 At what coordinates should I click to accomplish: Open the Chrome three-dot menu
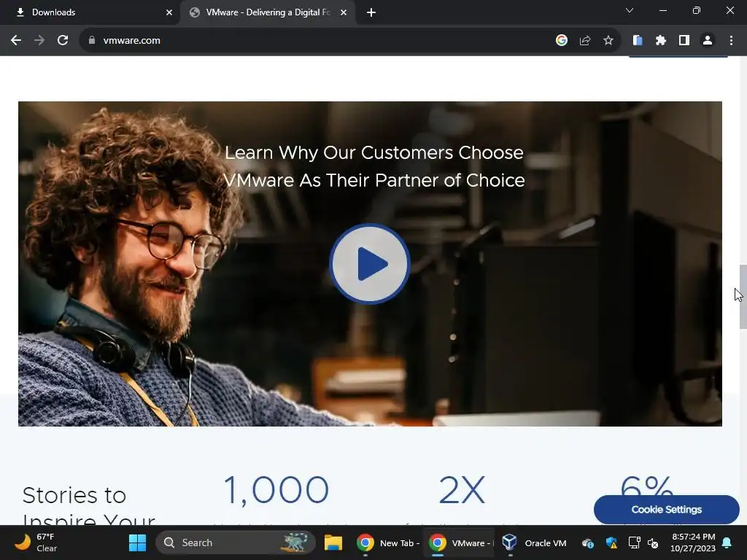pos(731,41)
